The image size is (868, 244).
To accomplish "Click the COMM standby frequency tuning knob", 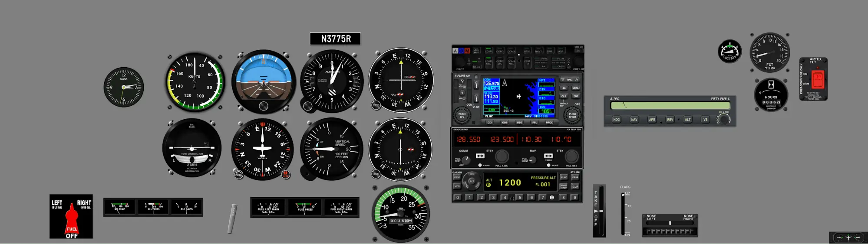I will pos(502,156).
